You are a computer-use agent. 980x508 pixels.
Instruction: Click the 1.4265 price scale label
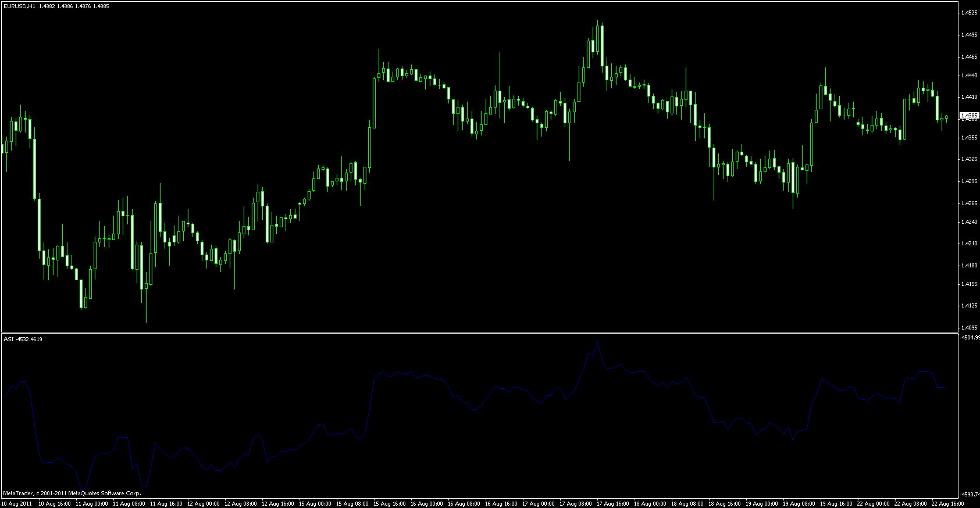coord(968,203)
